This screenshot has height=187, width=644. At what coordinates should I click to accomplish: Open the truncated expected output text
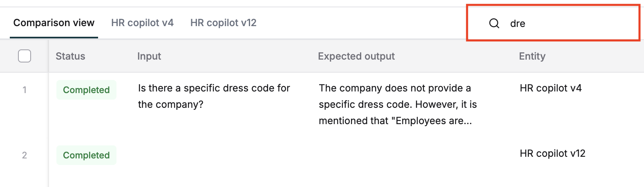[x=398, y=105]
